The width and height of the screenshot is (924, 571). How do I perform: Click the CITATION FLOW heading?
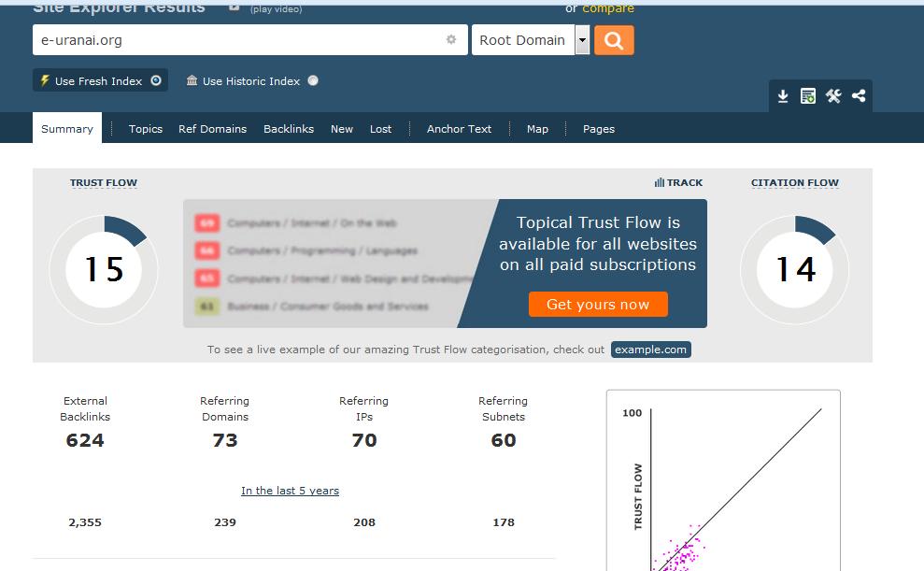coord(795,182)
